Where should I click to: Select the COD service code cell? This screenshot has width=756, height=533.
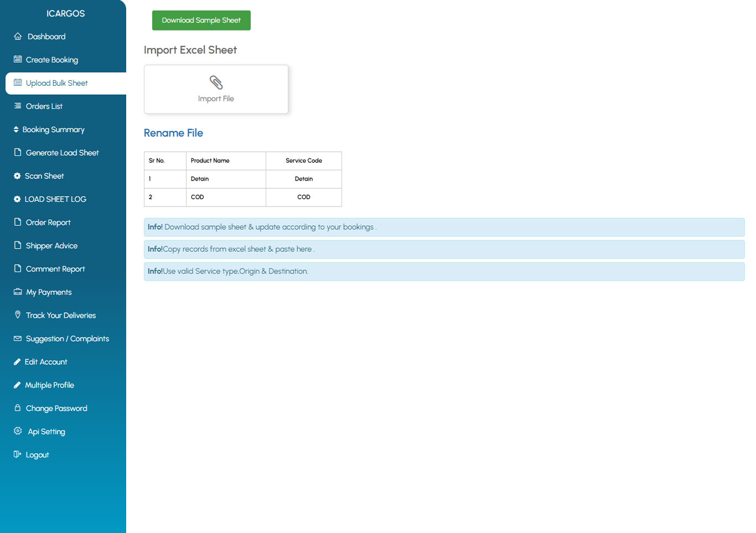(304, 197)
